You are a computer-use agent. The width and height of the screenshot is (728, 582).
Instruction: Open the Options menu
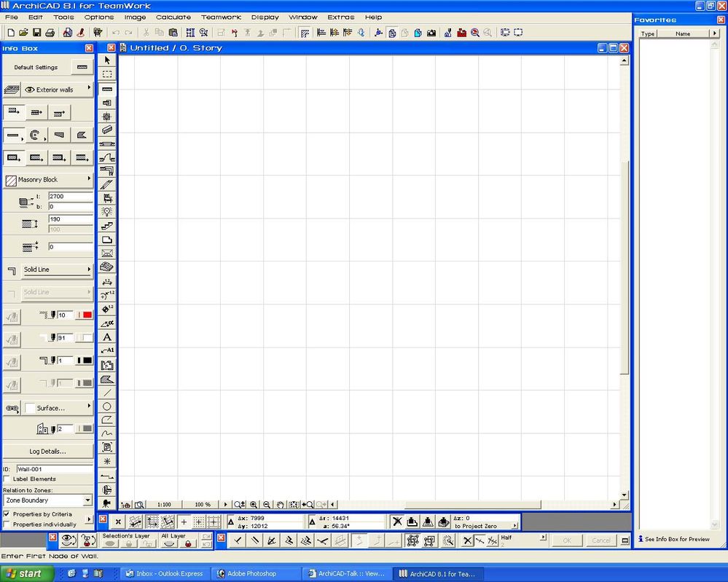98,17
